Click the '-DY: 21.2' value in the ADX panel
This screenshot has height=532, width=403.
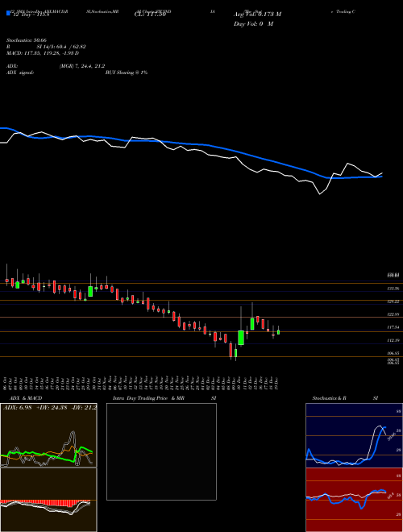84,407
